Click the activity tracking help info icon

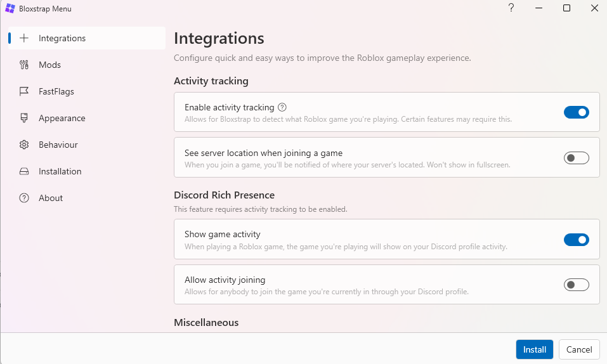282,107
